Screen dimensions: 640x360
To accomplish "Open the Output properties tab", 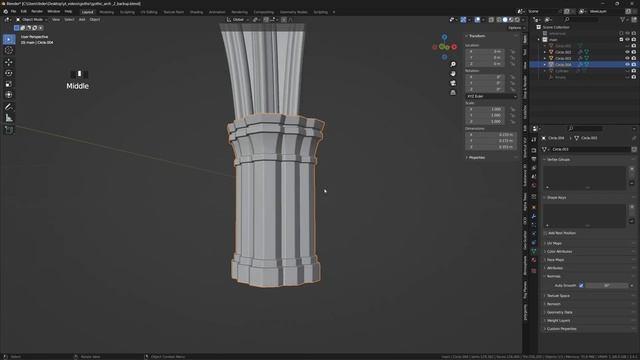I will [x=533, y=159].
